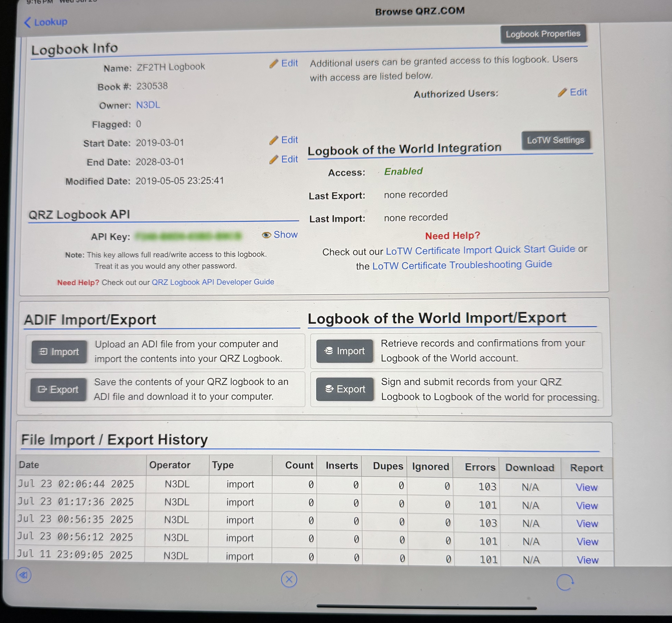This screenshot has width=672, height=623.
Task: Click Logbook of the World Export button
Action: (345, 389)
